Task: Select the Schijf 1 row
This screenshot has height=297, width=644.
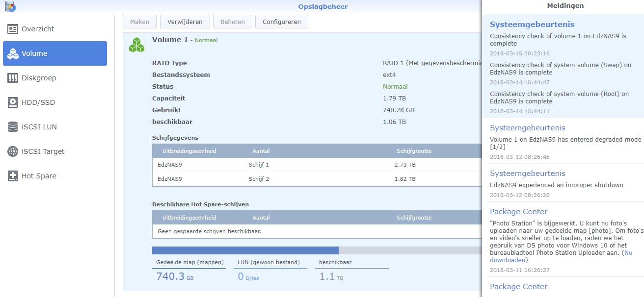Action: (x=317, y=165)
